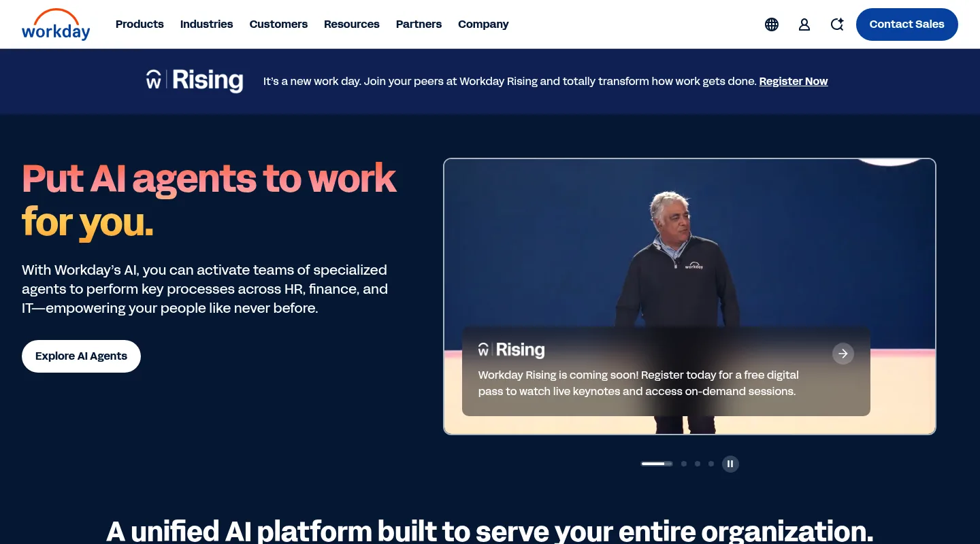Pause the hero carousel
This screenshot has height=544, width=980.
(730, 464)
